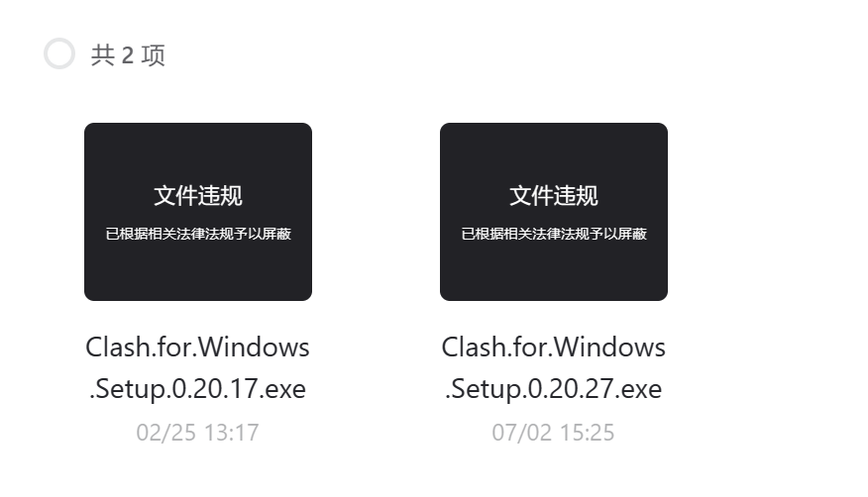Viewport: 868px width, 497px height.
Task: Click 文件违规 heading on the 0.20.27 file
Action: [554, 196]
